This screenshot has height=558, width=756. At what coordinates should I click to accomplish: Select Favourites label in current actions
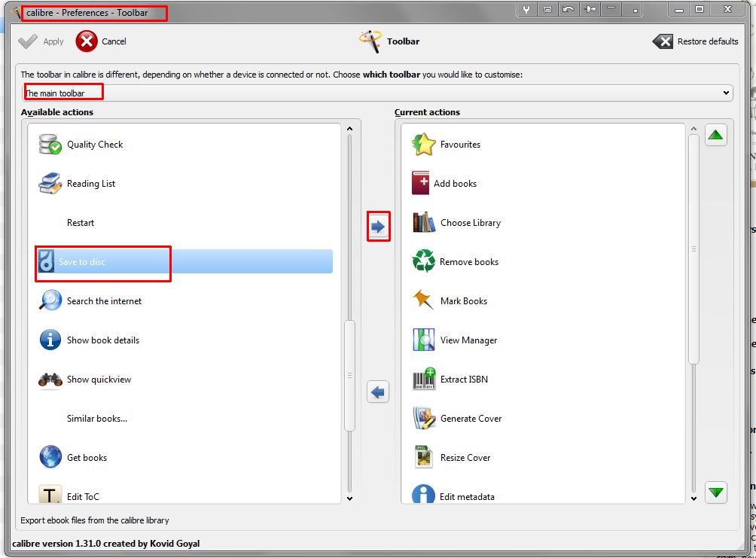tap(460, 144)
